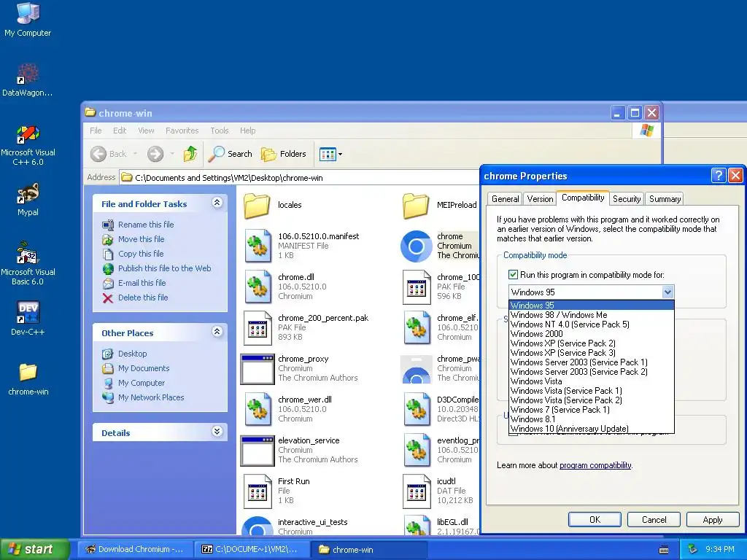Open Search in Explorer toolbar
This screenshot has width=747, height=560.
[x=230, y=154]
